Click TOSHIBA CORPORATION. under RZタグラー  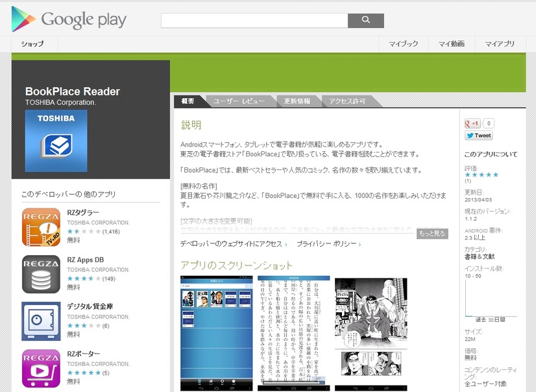pos(99,223)
